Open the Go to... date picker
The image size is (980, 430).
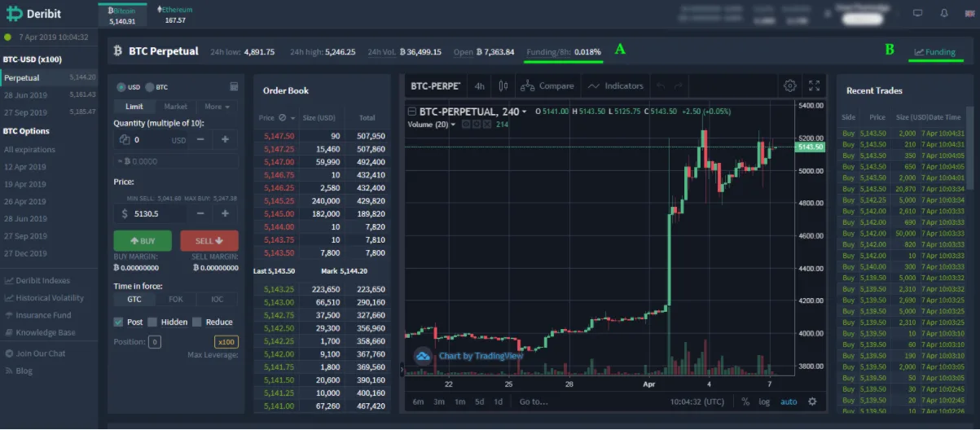(x=534, y=401)
